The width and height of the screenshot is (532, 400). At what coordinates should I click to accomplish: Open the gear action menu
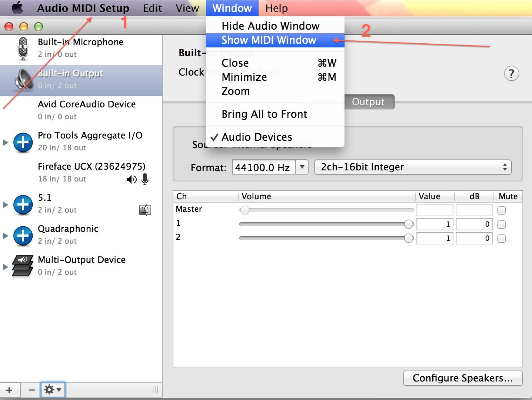pos(53,390)
